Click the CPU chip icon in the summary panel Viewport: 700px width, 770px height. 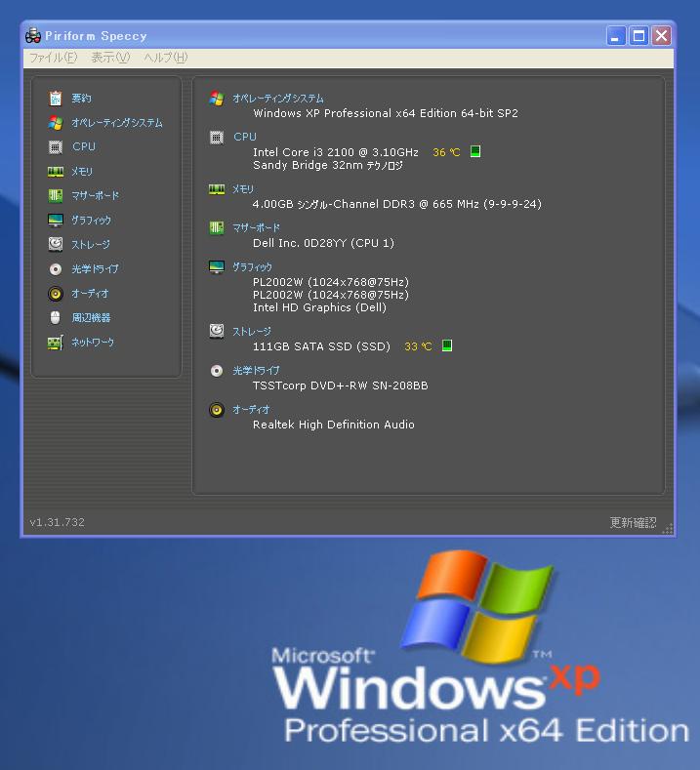tap(217, 138)
